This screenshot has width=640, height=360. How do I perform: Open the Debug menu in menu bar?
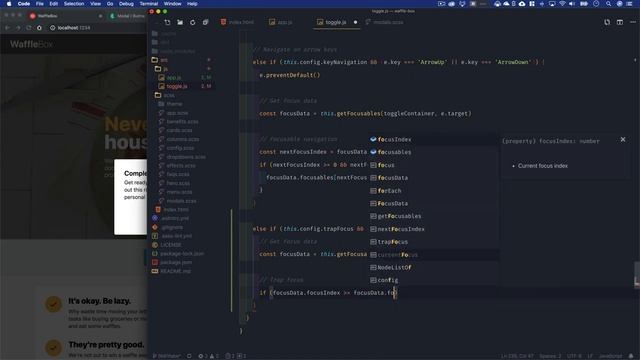pyautogui.click(x=126, y=4)
